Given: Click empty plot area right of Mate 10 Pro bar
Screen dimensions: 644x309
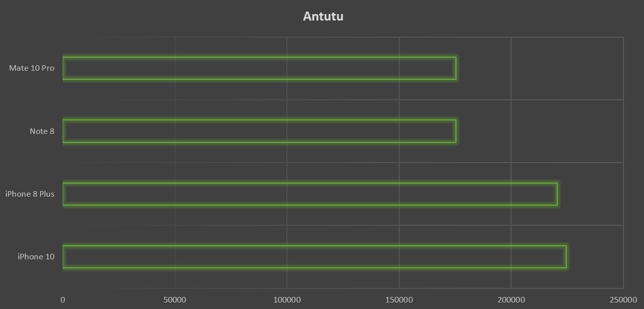Looking at the screenshot, I should tap(539, 68).
